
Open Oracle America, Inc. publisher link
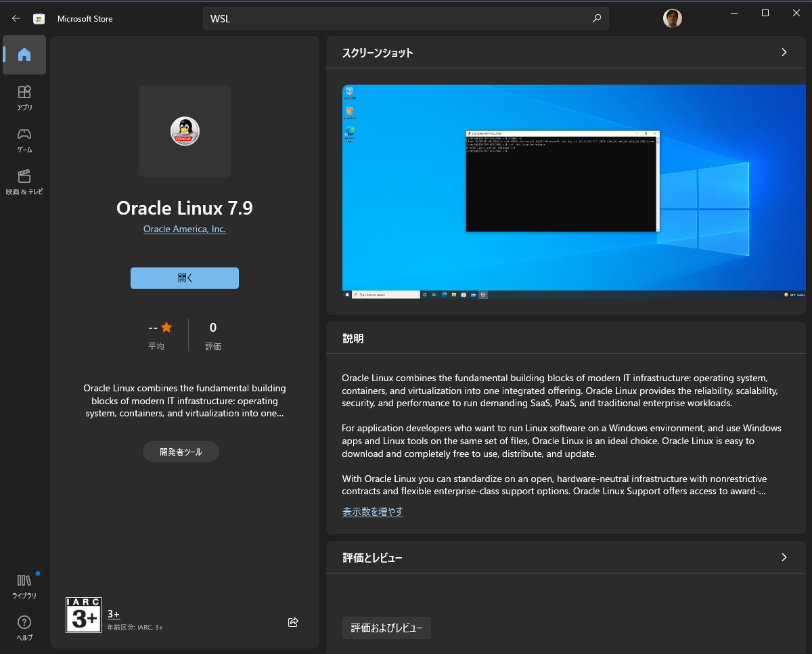click(185, 229)
